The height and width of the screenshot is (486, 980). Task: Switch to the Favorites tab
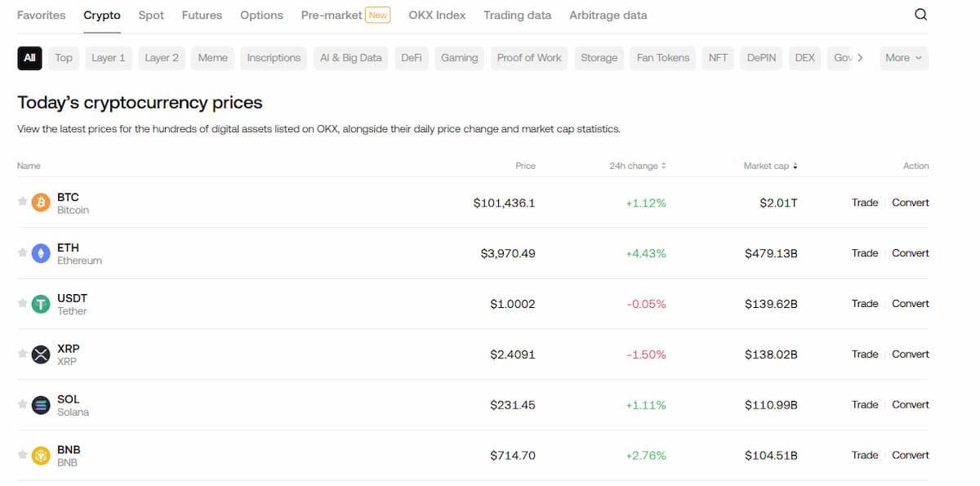click(x=41, y=15)
